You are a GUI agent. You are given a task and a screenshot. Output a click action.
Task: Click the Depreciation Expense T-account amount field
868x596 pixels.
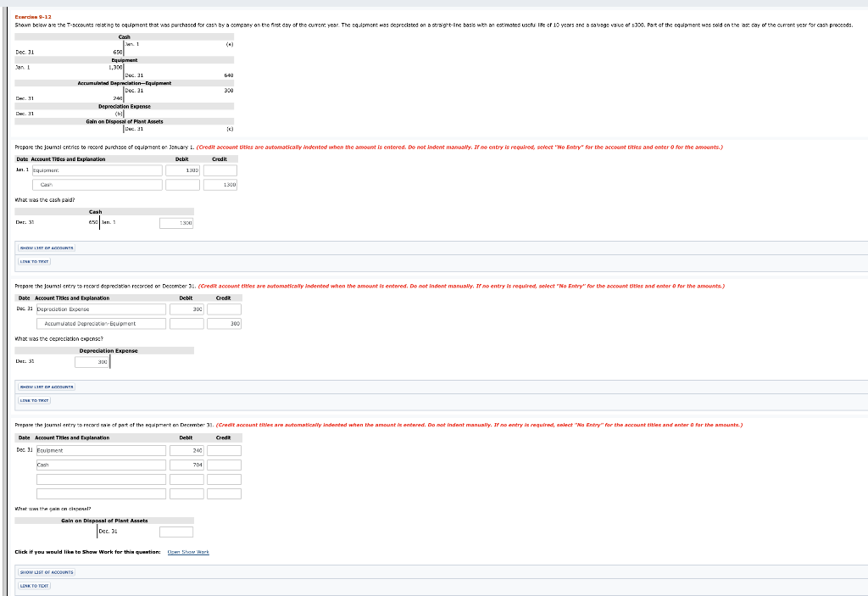(x=92, y=362)
